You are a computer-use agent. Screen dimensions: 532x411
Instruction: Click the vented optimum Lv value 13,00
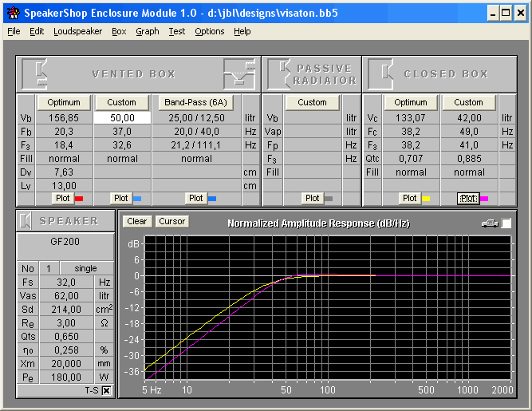64,186
